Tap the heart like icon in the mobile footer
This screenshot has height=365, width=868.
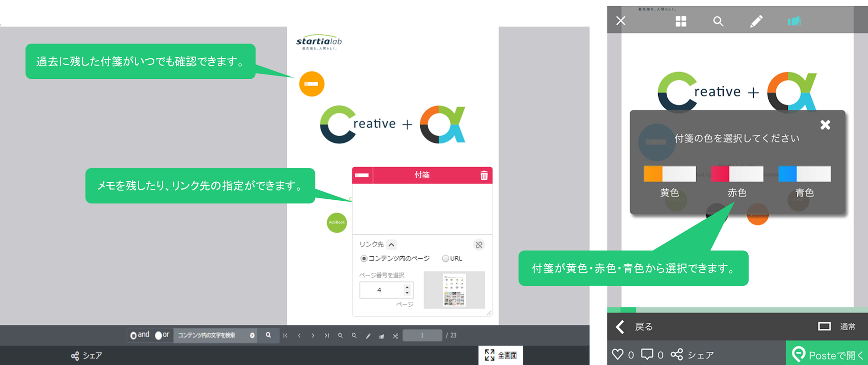[x=617, y=354]
